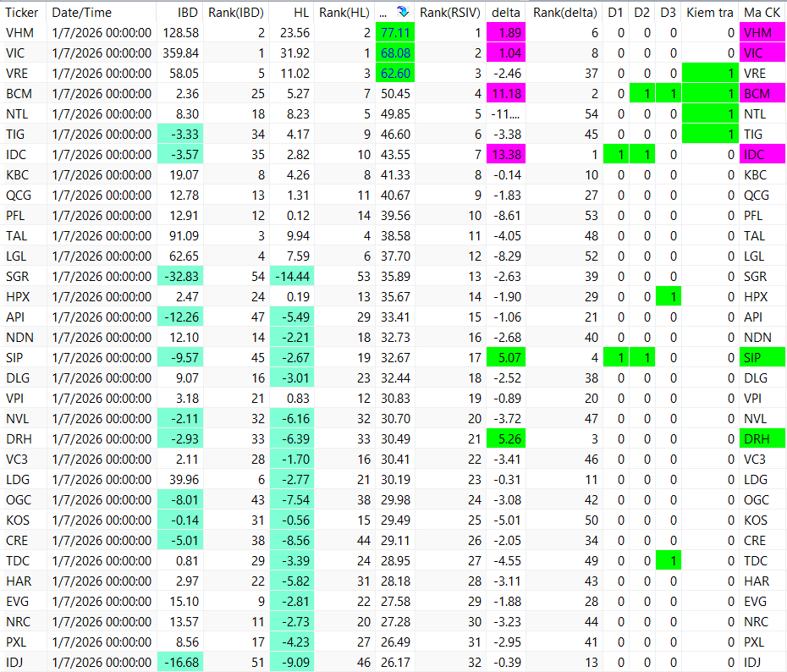Click the Rank(delta) value 54 in NTL row
This screenshot has width=787, height=672.
tap(592, 114)
